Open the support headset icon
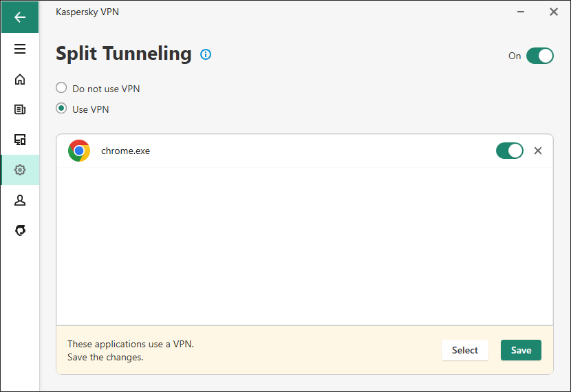 click(20, 230)
